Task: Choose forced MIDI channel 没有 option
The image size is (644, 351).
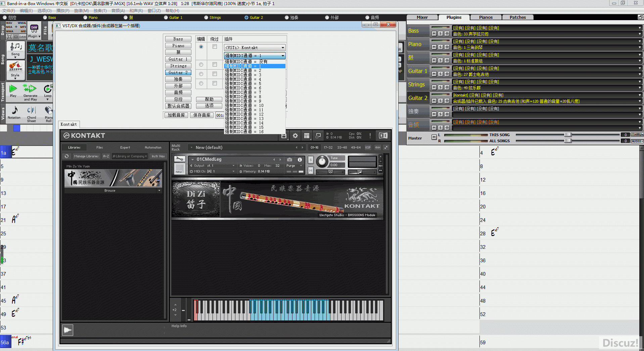Action: [x=255, y=62]
